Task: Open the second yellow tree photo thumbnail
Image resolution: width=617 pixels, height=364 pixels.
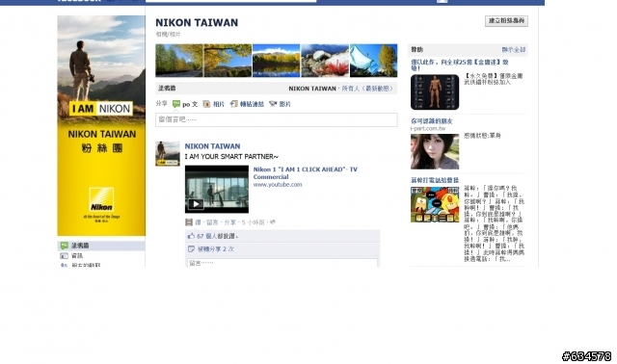Action: (228, 60)
